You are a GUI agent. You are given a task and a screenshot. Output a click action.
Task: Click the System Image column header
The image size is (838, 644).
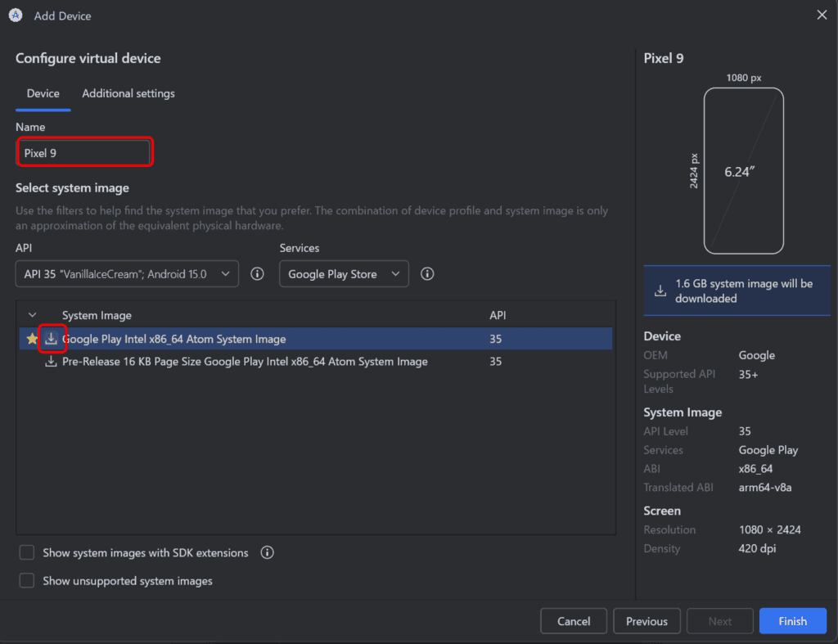tap(97, 315)
